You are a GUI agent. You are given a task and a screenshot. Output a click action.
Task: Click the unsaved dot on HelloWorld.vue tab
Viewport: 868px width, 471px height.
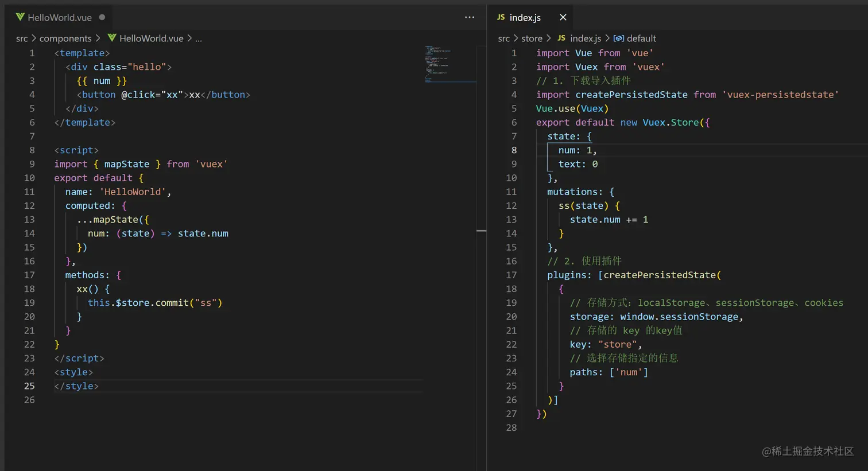(x=102, y=17)
